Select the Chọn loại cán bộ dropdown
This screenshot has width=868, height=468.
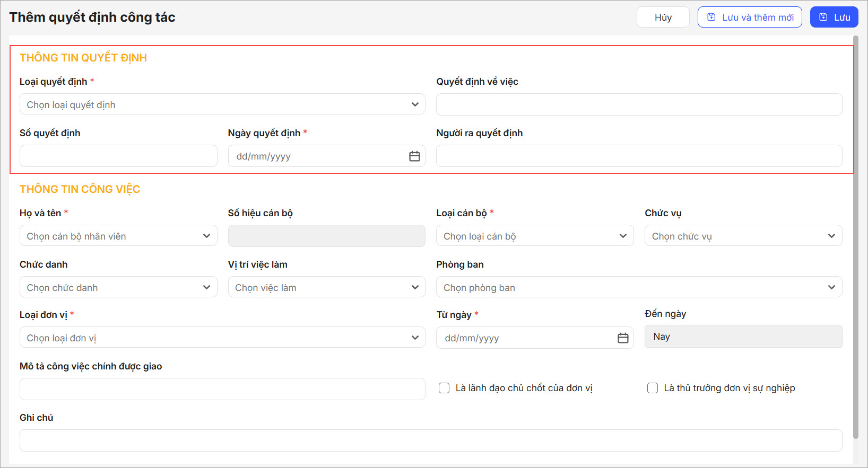(535, 236)
